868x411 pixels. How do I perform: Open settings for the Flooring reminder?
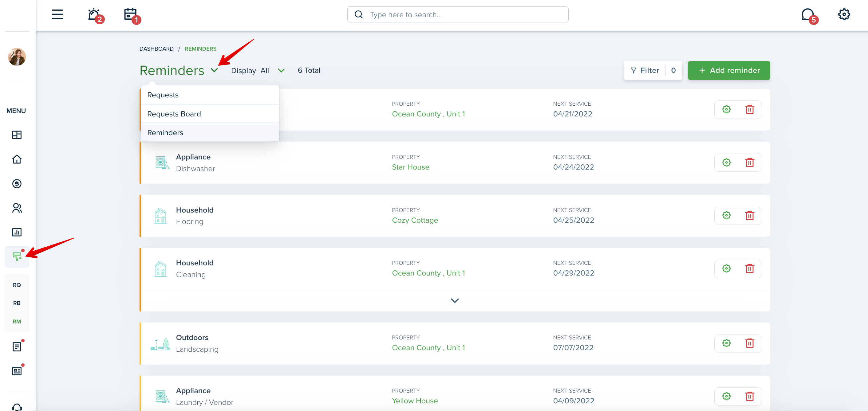(x=726, y=215)
